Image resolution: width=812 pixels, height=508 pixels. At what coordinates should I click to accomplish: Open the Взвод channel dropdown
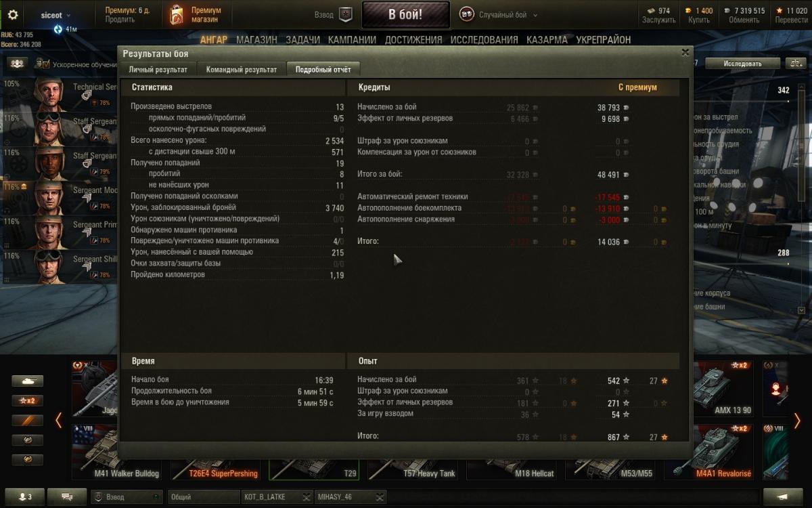pyautogui.click(x=127, y=496)
